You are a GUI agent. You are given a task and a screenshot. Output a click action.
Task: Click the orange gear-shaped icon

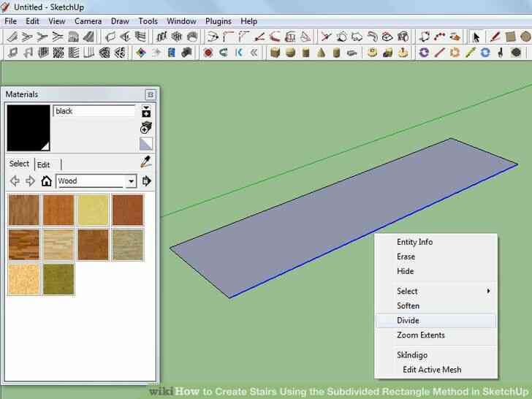455,53
